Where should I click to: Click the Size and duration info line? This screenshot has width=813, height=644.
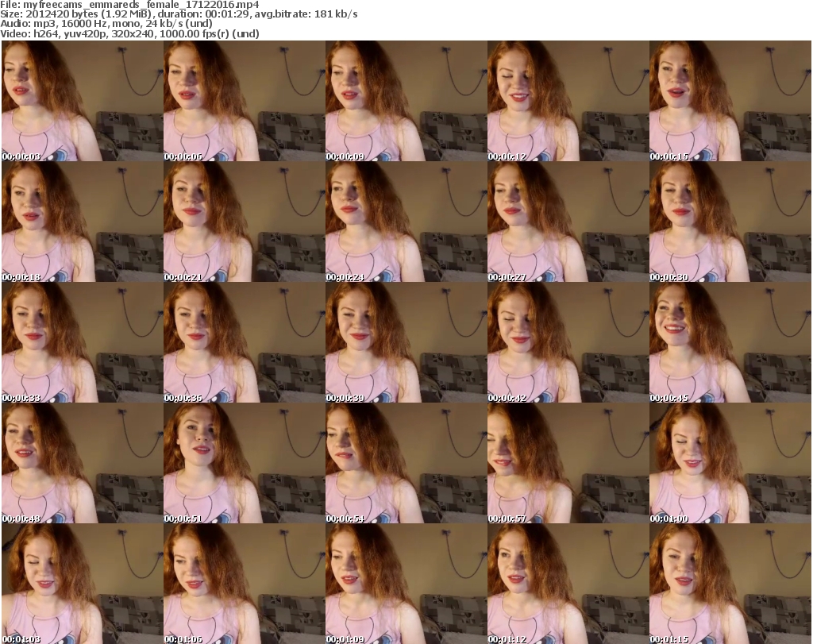coord(179,14)
